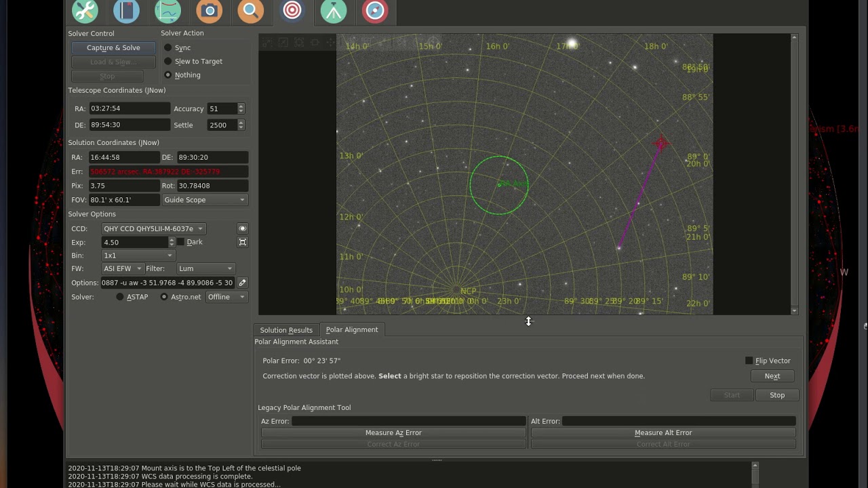
Task: Click the Alt Error field
Action: [x=679, y=421]
